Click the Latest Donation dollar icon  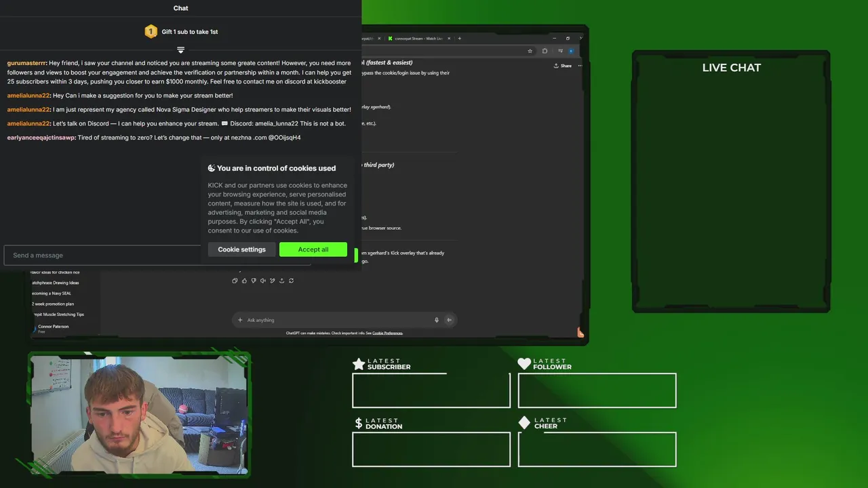[x=359, y=423]
